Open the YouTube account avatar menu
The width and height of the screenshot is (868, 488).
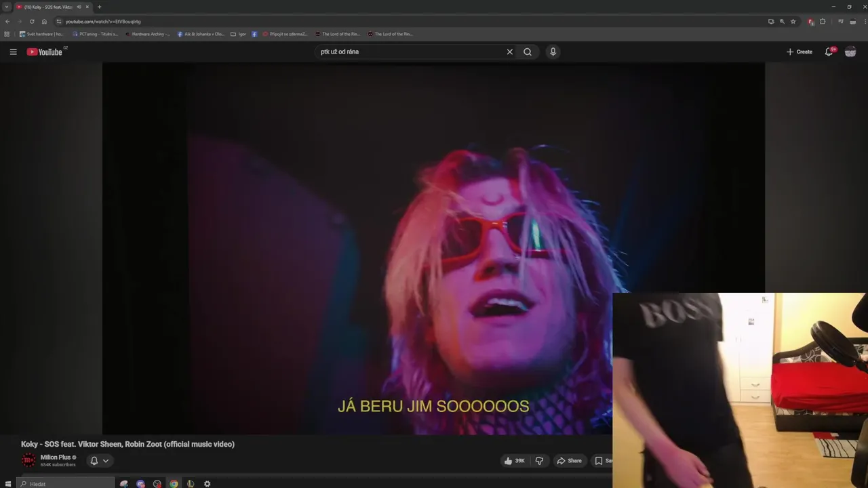click(x=850, y=52)
